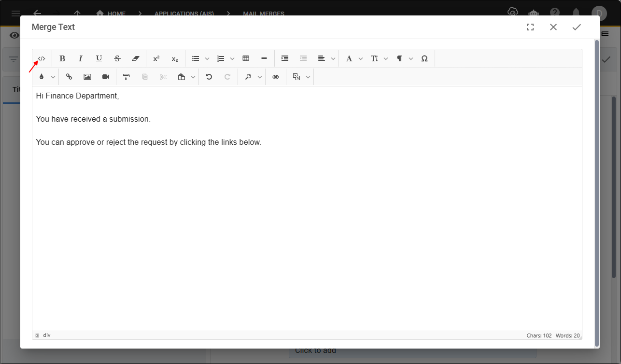This screenshot has width=621, height=364.
Task: Insert a table
Action: click(x=246, y=58)
